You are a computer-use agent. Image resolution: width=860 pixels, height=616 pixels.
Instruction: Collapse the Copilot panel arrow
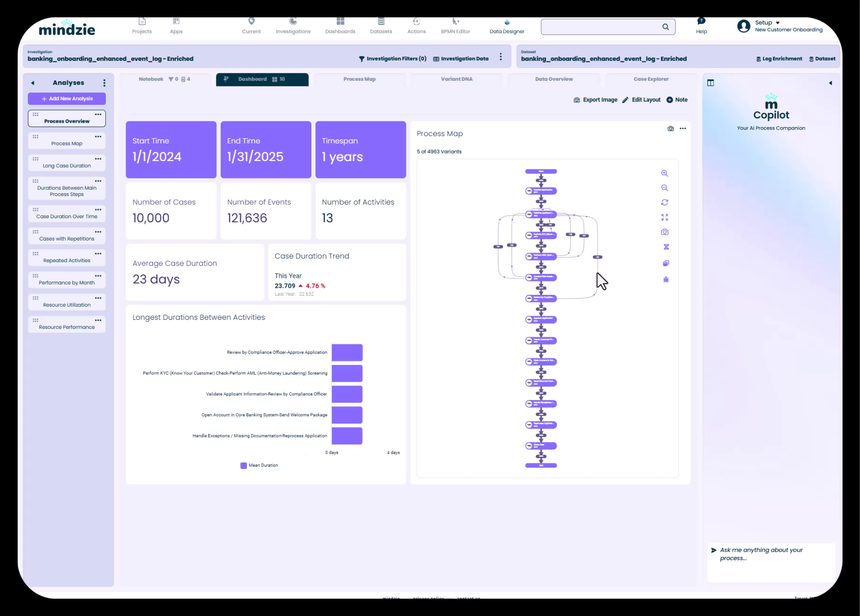click(x=830, y=83)
